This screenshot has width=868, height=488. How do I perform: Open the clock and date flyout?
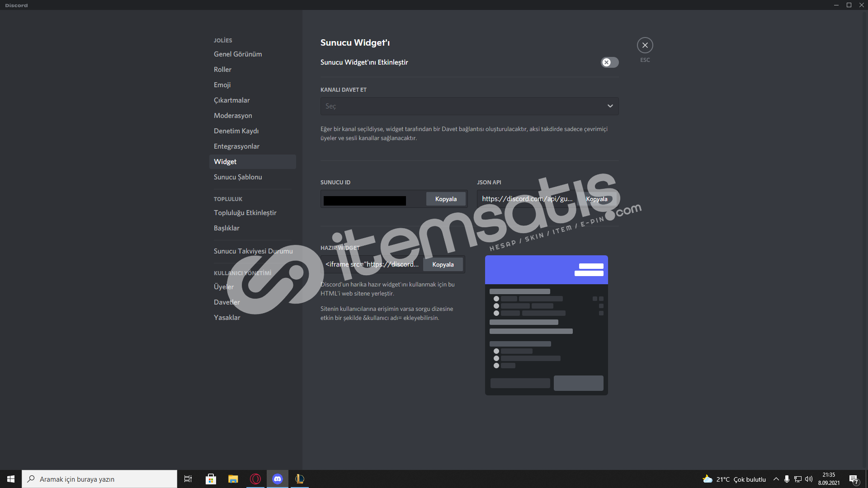[x=829, y=479]
